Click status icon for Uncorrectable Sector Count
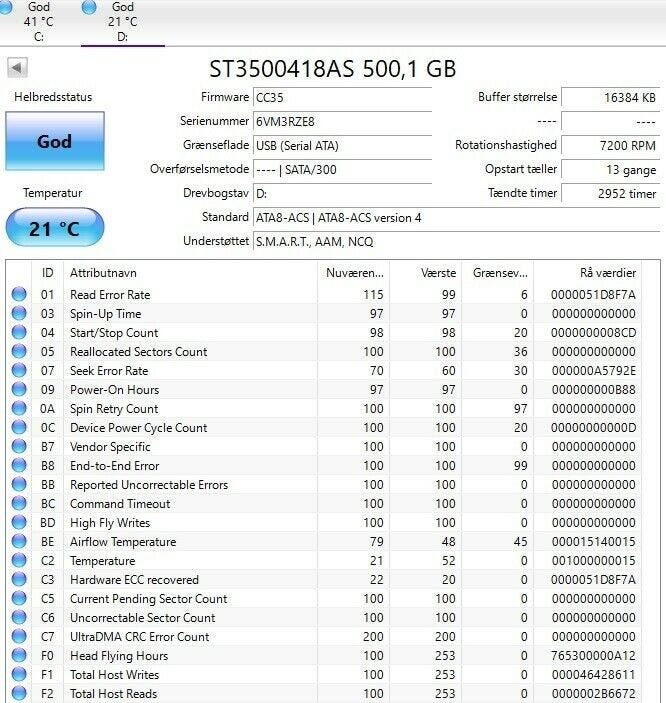Screen dimensions: 666x703 click(x=19, y=617)
